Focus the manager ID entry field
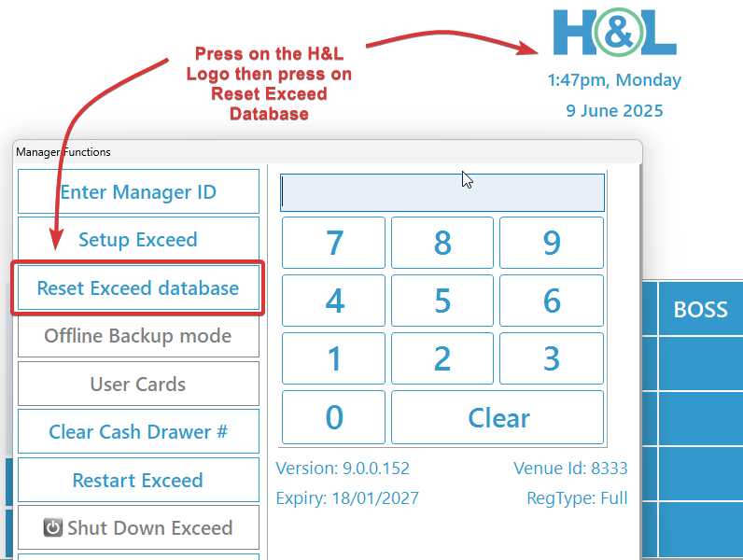The image size is (743, 560). (x=442, y=193)
